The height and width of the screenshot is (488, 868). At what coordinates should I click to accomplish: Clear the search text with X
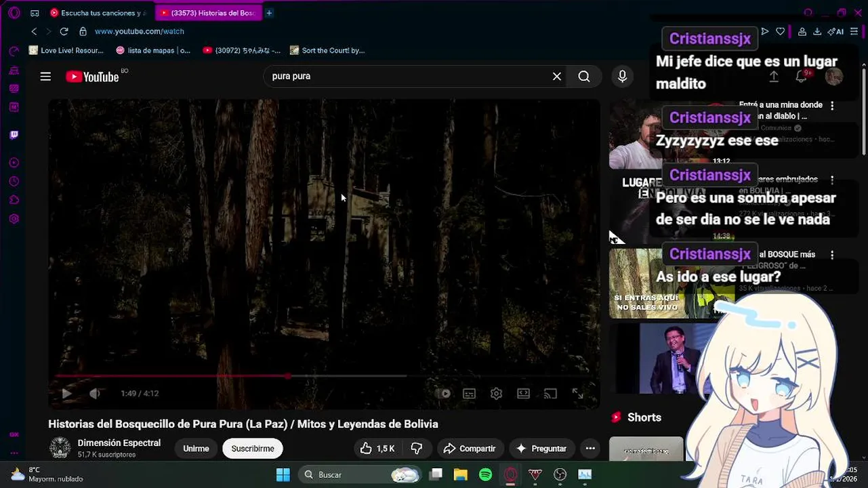coord(557,77)
